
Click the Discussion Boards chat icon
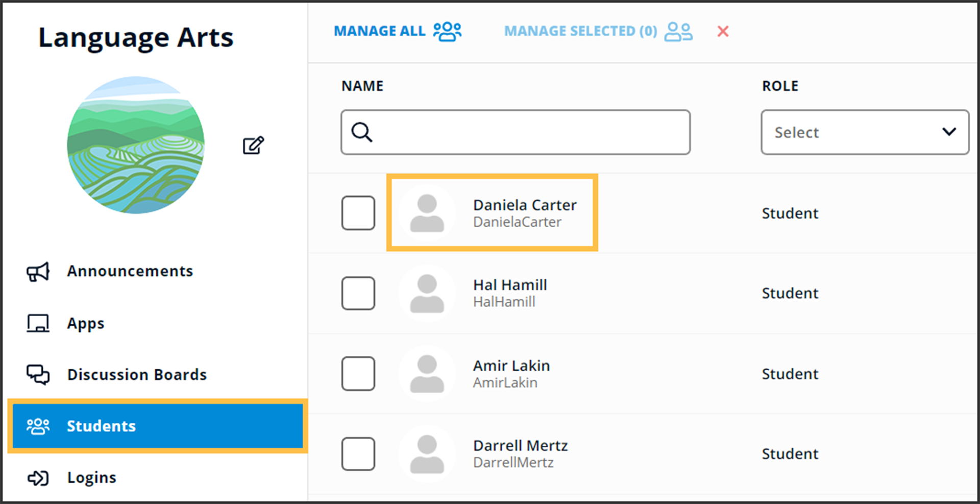pyautogui.click(x=37, y=374)
